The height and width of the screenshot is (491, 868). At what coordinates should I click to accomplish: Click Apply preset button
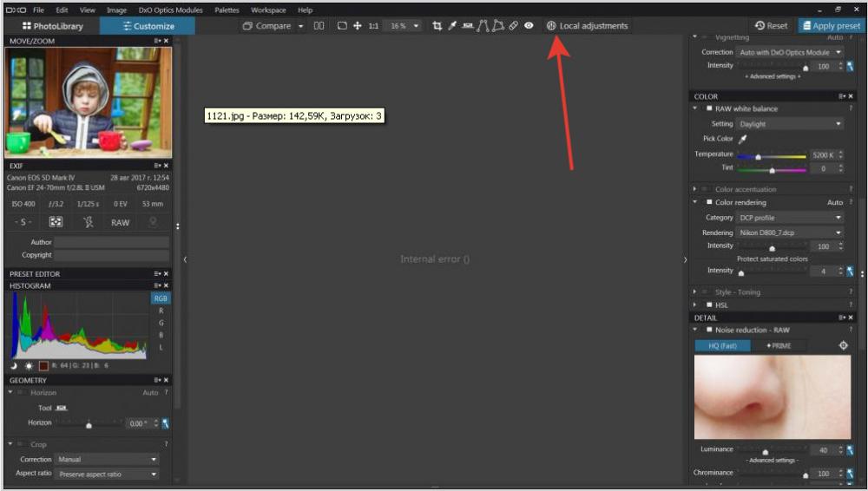[x=831, y=25]
